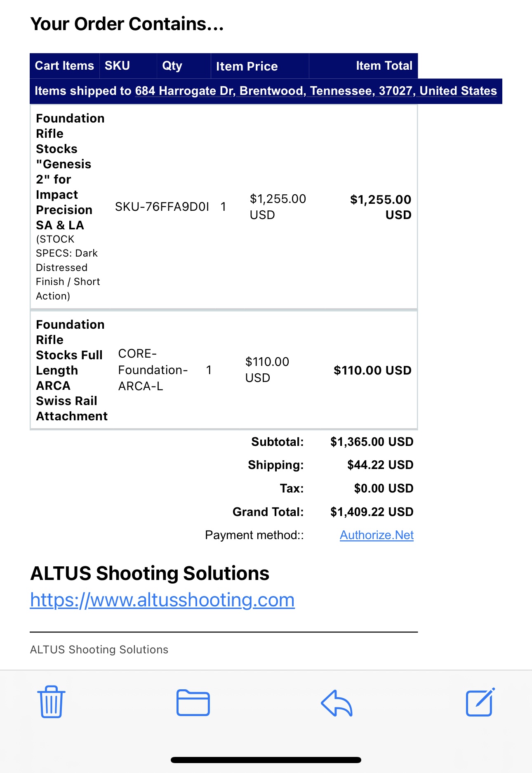Tap the Your Order Contains heading
Screen dimensions: 532x773
tap(127, 24)
